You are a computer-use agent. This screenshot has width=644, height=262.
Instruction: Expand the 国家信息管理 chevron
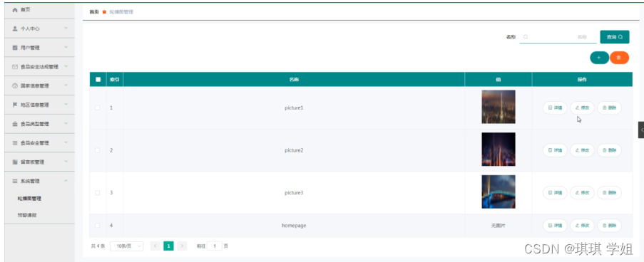tap(66, 85)
